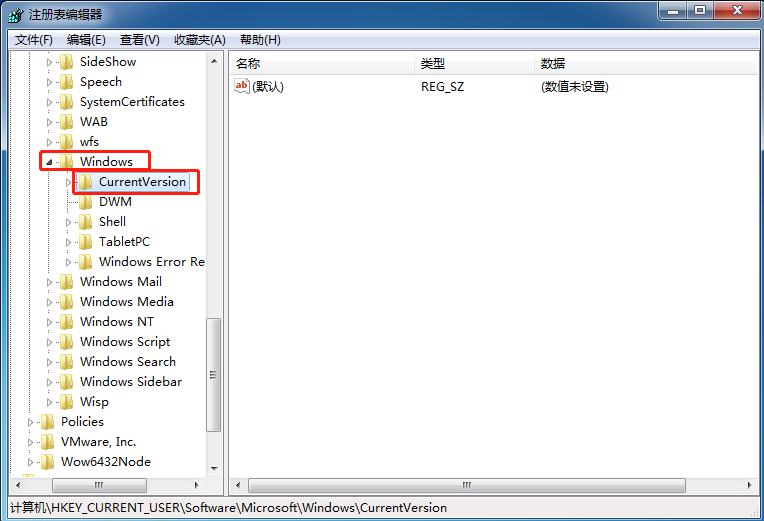
Task: Click the folder icon beside Shell
Action: (x=85, y=222)
